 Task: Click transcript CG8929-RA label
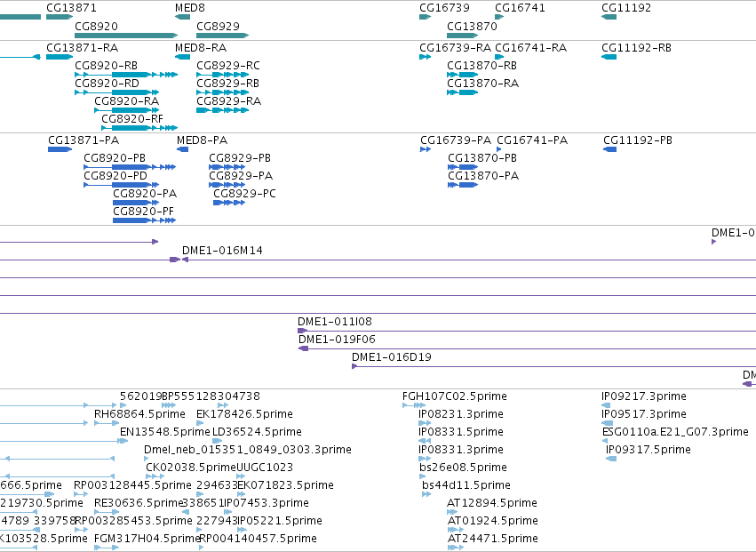click(x=228, y=100)
